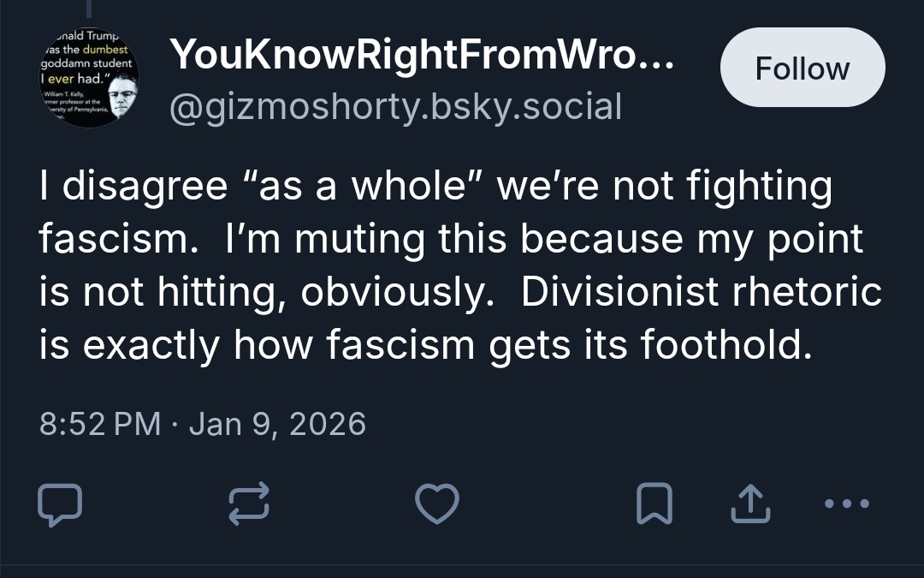Repost this post using the arrows icon
Image resolution: width=924 pixels, height=578 pixels.
click(x=250, y=504)
